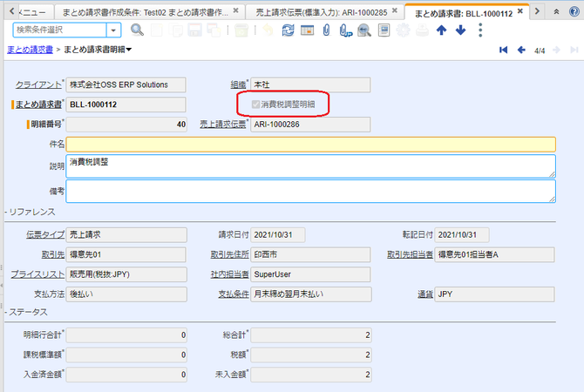The width and height of the screenshot is (584, 392).
Task: Click the クライアント field label link
Action: [38, 84]
